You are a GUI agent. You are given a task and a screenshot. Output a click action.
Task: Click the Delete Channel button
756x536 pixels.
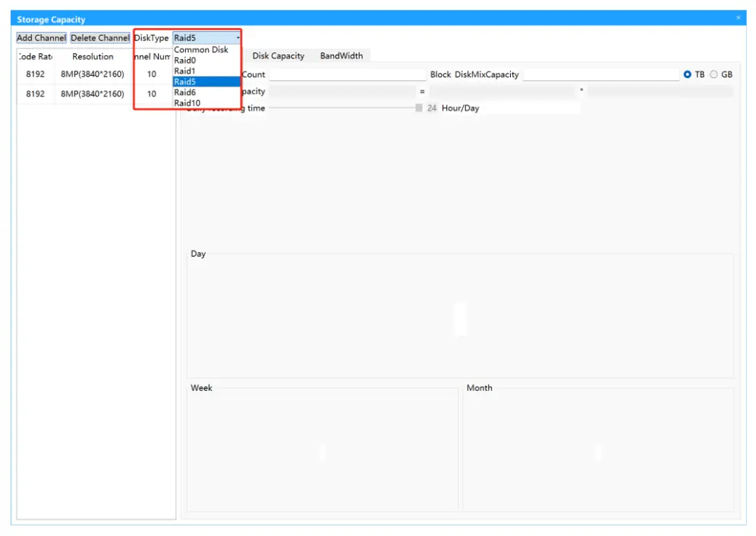pos(100,38)
